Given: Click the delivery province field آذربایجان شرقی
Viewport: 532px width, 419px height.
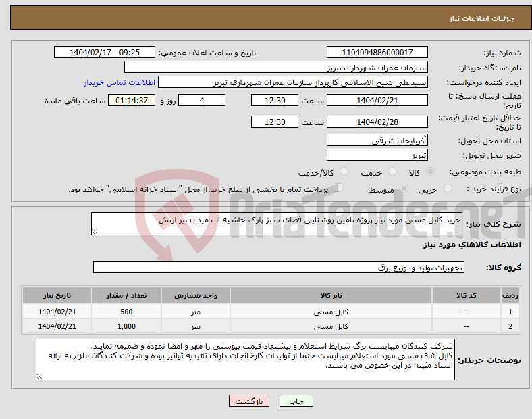Looking at the screenshot, I should click(x=377, y=141).
